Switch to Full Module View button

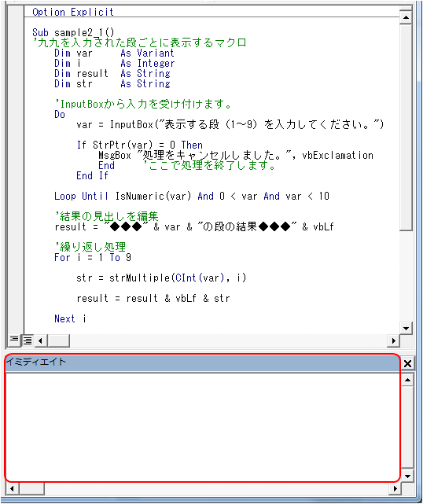click(x=28, y=340)
